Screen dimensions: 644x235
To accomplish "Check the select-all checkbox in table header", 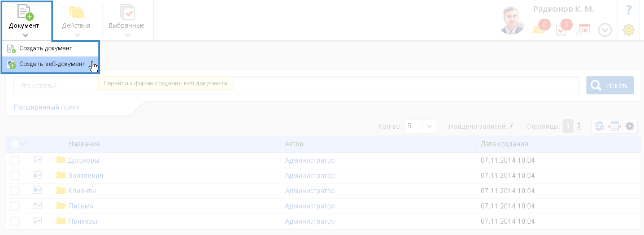I will (x=15, y=144).
